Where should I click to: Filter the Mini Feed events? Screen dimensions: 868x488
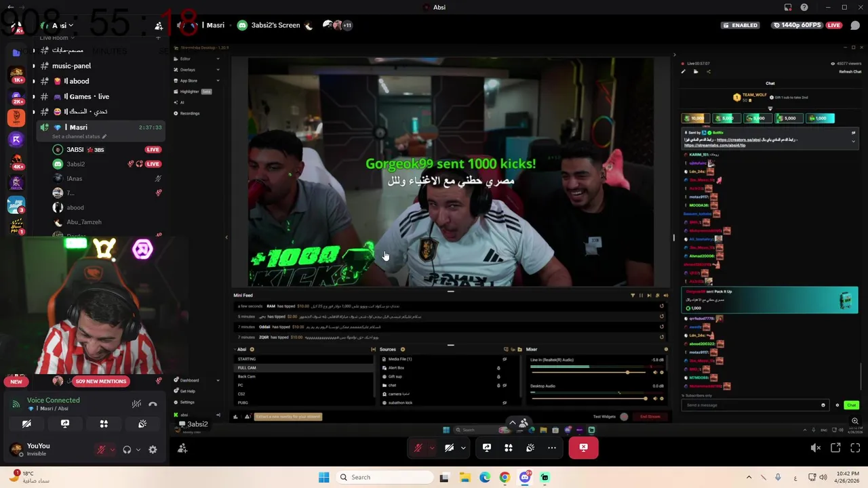(x=633, y=296)
